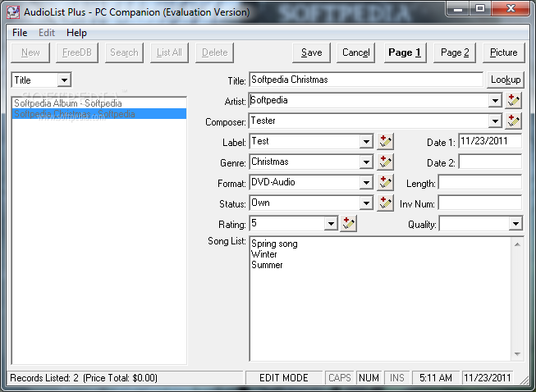Click the NUM indicator in status bar
The image size is (536, 392).
tap(369, 378)
